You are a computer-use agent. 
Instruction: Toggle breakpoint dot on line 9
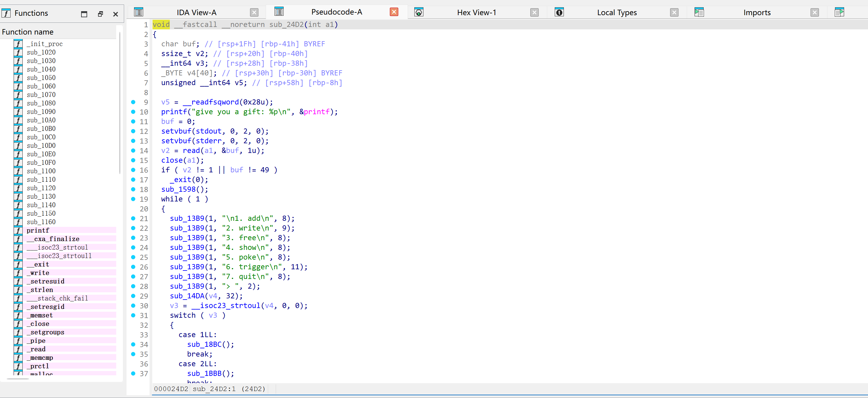(133, 102)
